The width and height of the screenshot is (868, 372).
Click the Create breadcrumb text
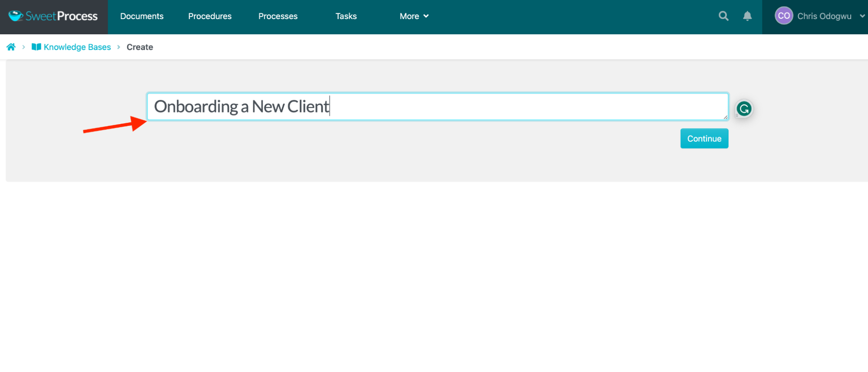coord(140,47)
